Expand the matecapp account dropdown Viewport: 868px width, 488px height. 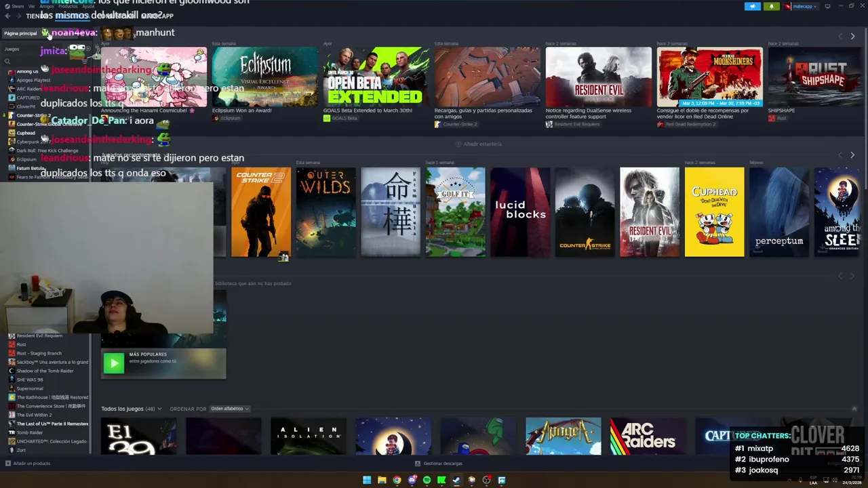coord(801,6)
